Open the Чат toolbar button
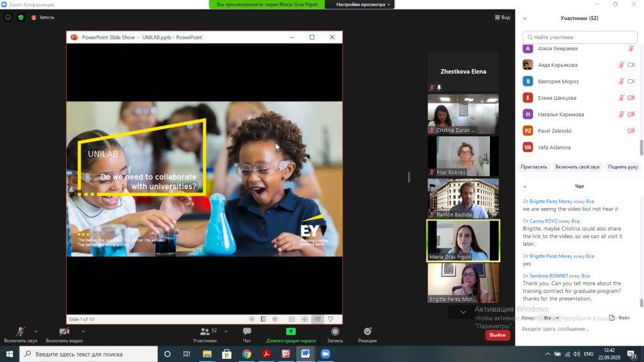Image resolution: width=644 pixels, height=362 pixels. tap(247, 335)
